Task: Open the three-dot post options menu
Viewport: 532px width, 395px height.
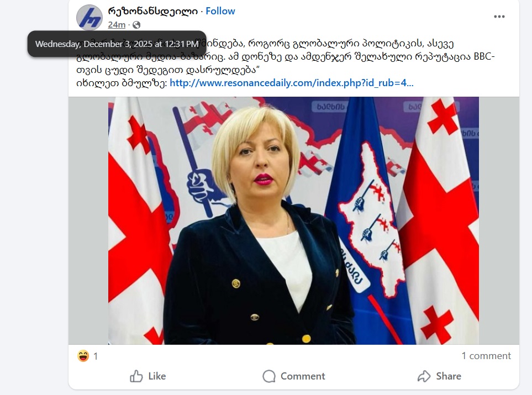Action: point(499,17)
